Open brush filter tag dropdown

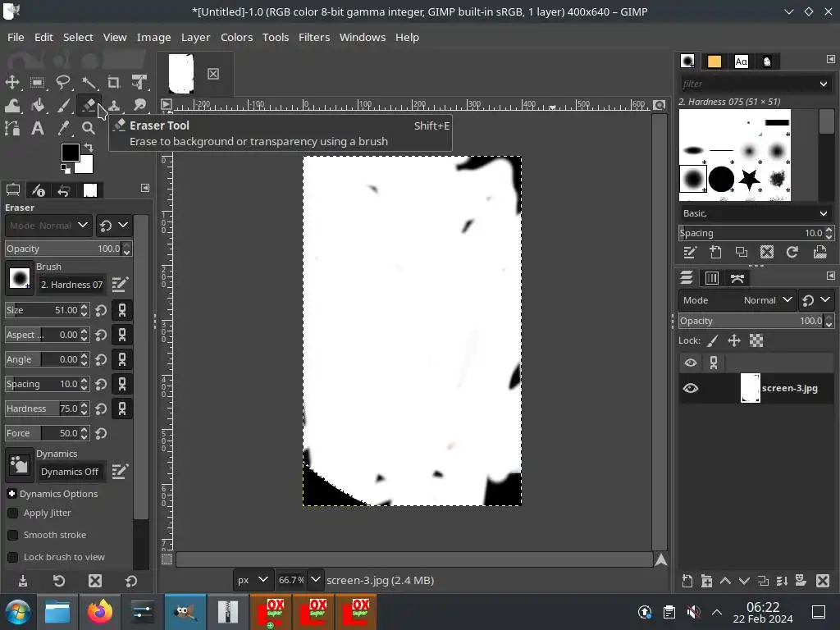(x=824, y=84)
